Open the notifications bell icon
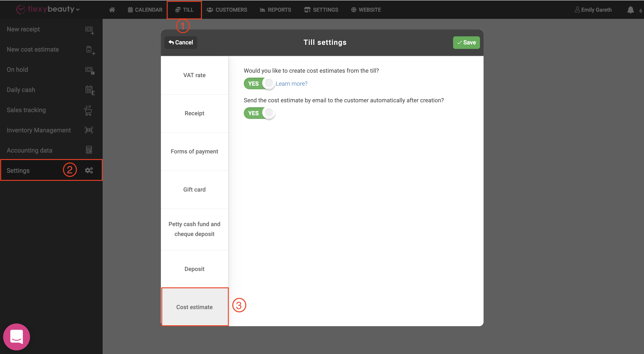The height and width of the screenshot is (354, 644). click(631, 10)
